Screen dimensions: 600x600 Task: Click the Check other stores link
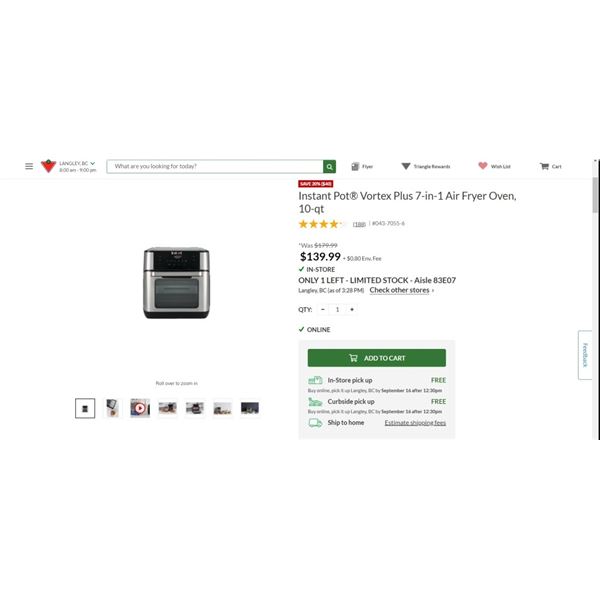[399, 290]
